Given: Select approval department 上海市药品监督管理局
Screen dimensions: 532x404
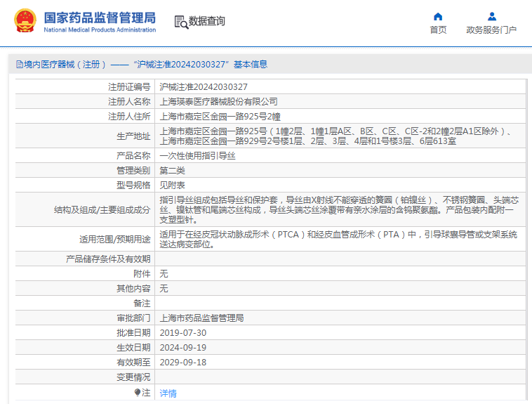Looking at the screenshot, I should coord(201,318).
